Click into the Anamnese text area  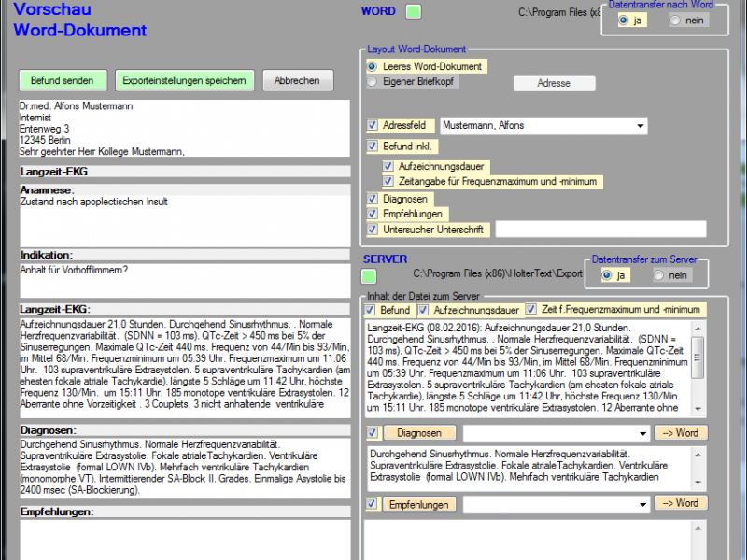(184, 221)
